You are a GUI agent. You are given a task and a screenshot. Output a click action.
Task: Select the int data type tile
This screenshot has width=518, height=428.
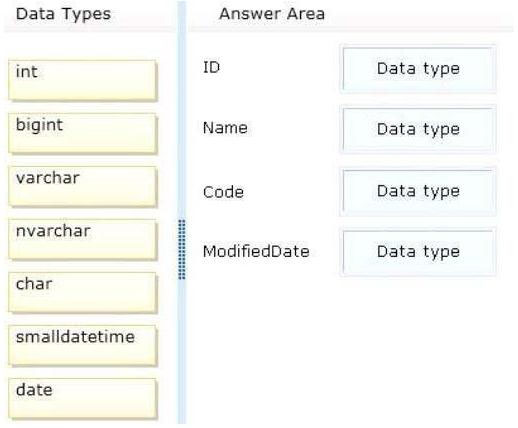82,80
